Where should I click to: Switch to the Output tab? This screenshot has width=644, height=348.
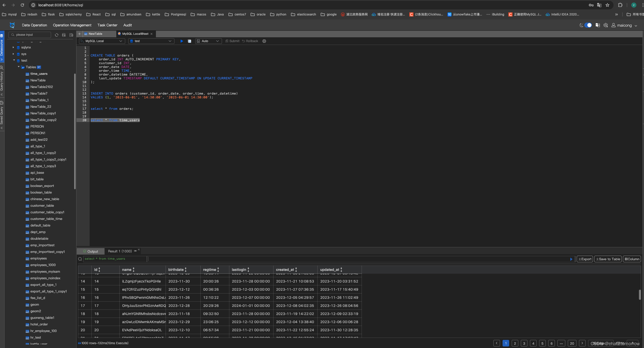(x=90, y=251)
